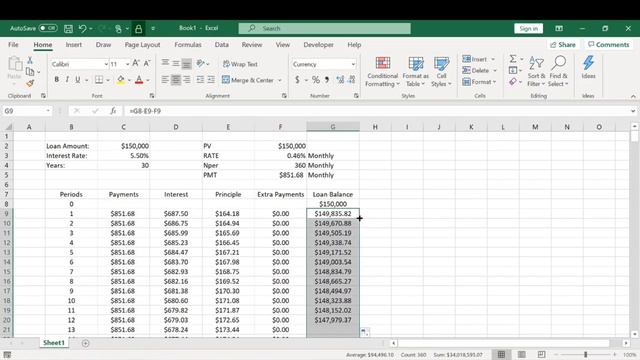This screenshot has height=360, width=640.
Task: Toggle Align Right
Action: click(187, 80)
